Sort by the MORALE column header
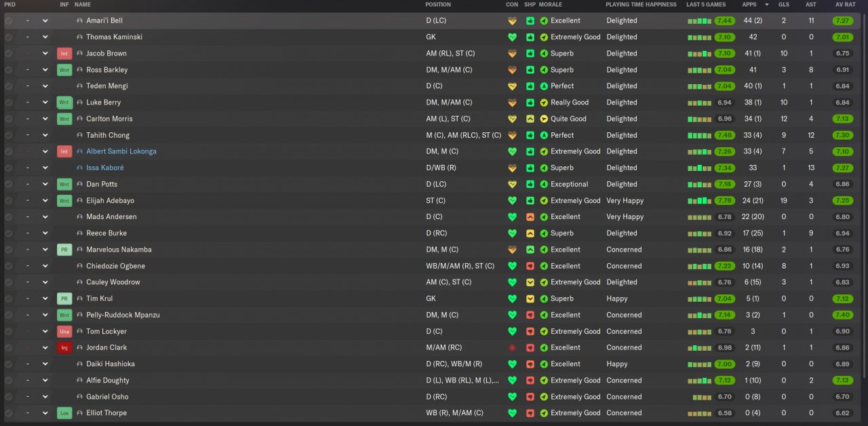Image resolution: width=868 pixels, height=426 pixels. point(551,5)
